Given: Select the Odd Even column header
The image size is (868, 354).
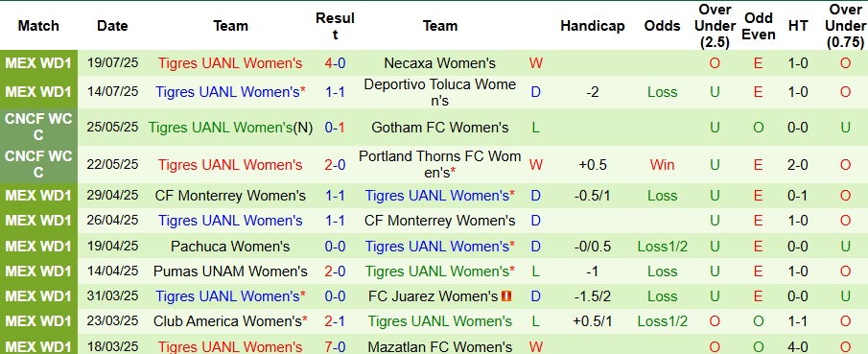Looking at the screenshot, I should click(759, 26).
